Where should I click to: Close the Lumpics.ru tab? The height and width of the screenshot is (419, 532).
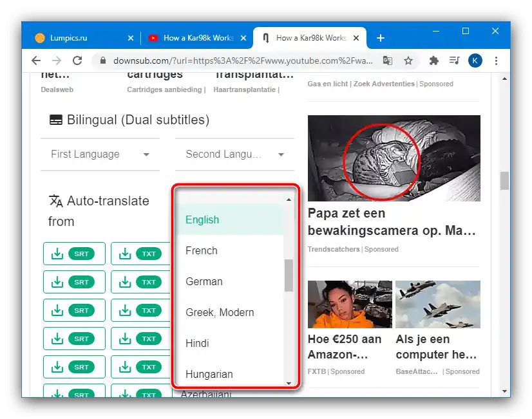(131, 38)
